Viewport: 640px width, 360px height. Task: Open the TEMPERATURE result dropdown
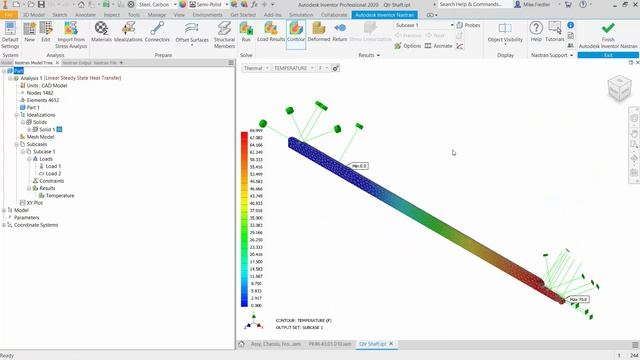point(293,68)
